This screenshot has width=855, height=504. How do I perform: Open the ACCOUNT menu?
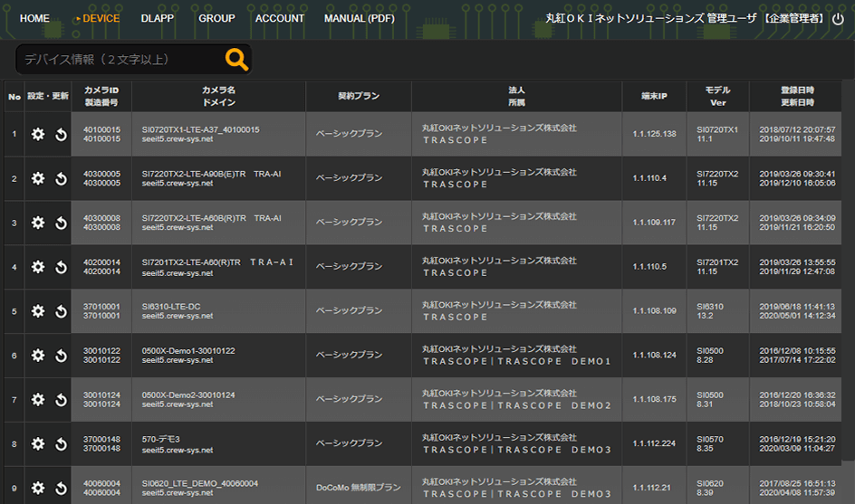280,18
